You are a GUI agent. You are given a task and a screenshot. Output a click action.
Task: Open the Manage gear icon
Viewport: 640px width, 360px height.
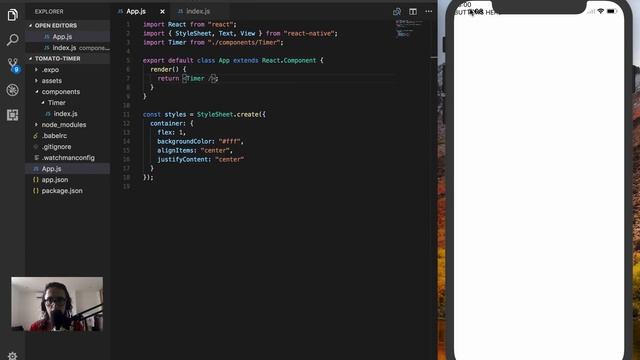click(x=13, y=356)
